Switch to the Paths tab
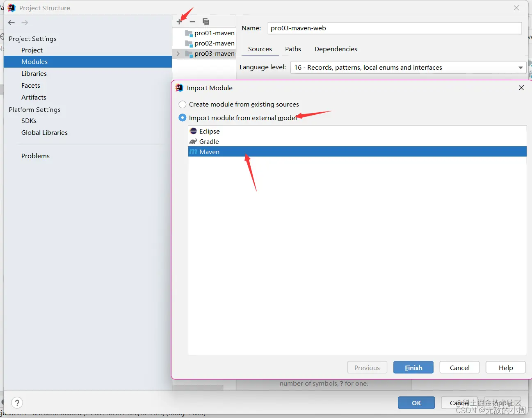This screenshot has height=418, width=532. coord(293,49)
